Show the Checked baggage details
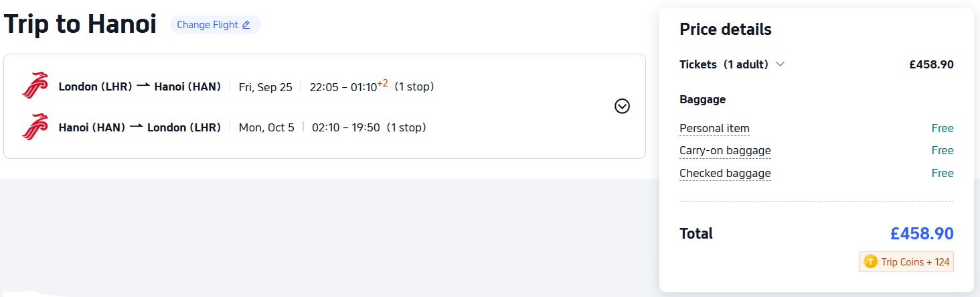 click(725, 173)
